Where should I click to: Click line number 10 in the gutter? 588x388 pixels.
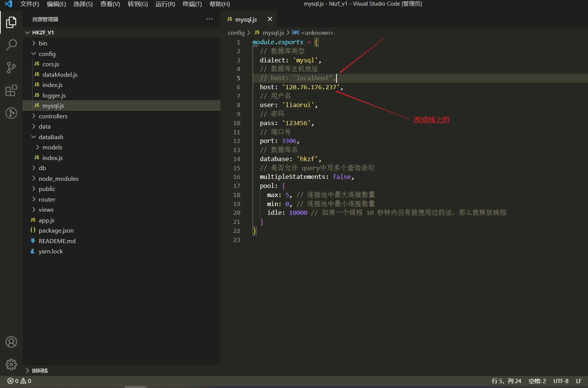237,123
